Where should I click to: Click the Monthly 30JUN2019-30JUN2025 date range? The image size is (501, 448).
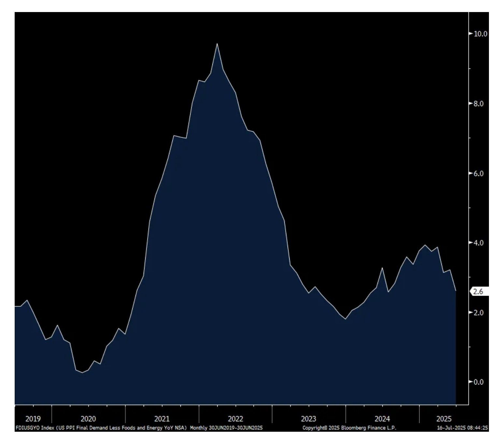(226, 428)
